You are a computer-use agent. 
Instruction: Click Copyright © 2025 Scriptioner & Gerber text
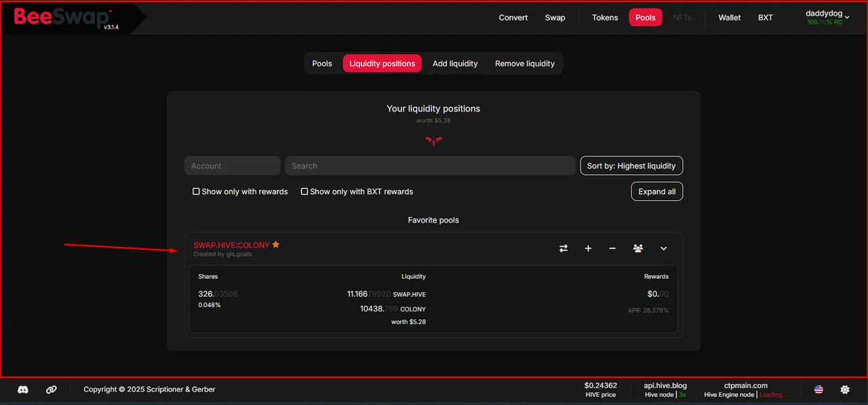[149, 389]
